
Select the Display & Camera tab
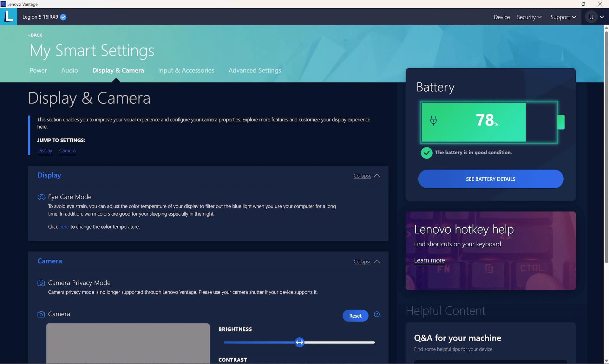point(118,70)
